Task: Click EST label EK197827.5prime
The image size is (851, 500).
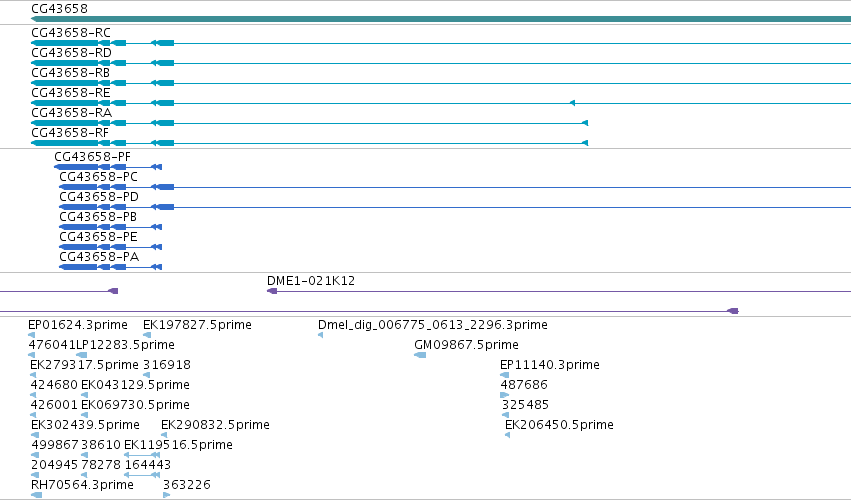Action: click(x=197, y=325)
